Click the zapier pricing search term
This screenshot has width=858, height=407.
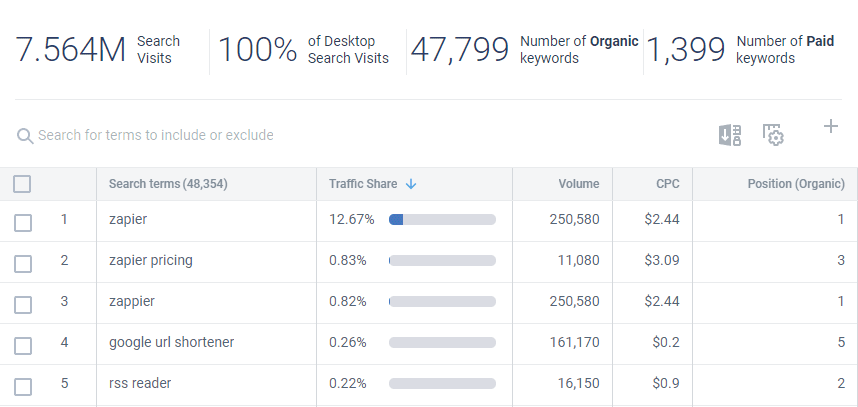[x=150, y=260]
